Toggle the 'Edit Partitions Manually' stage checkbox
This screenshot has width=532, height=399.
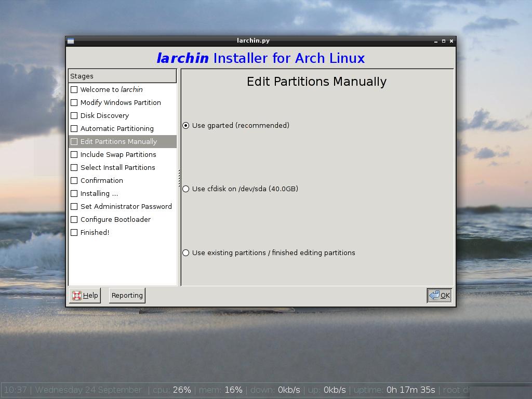point(74,141)
